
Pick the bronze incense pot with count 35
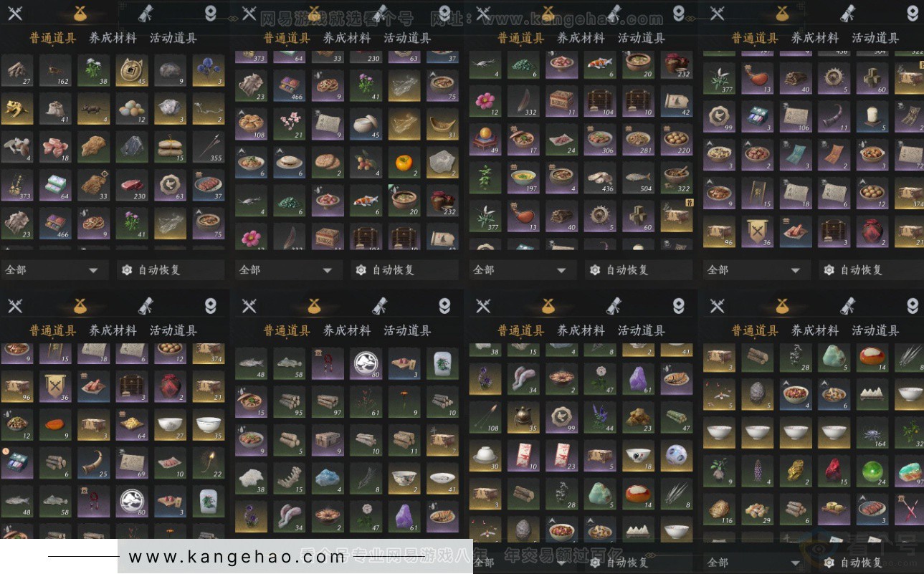click(524, 417)
